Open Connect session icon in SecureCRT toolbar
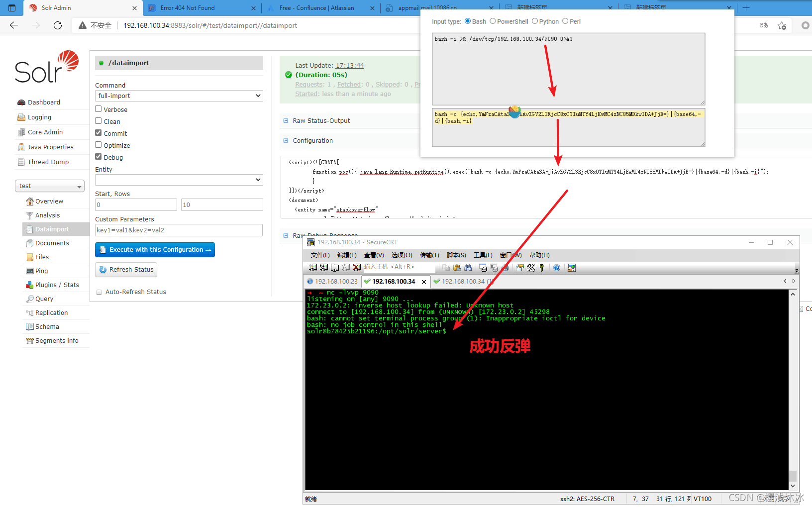Viewport: 812px width, 507px height. pyautogui.click(x=312, y=268)
